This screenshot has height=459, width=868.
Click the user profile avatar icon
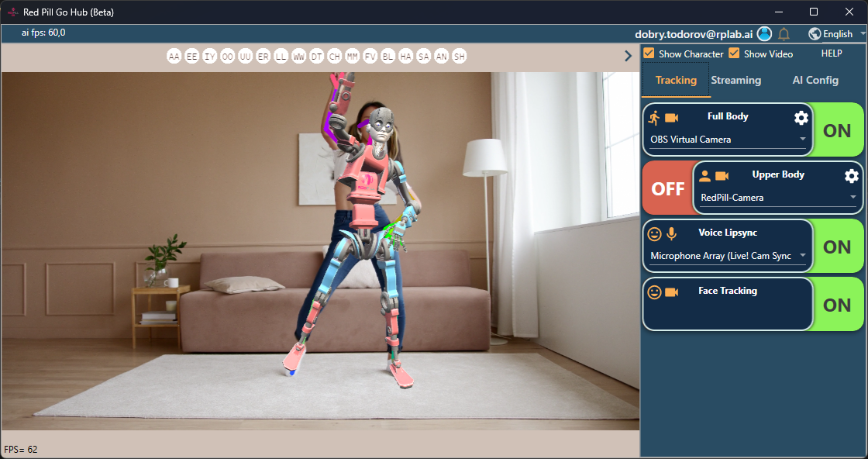(765, 34)
